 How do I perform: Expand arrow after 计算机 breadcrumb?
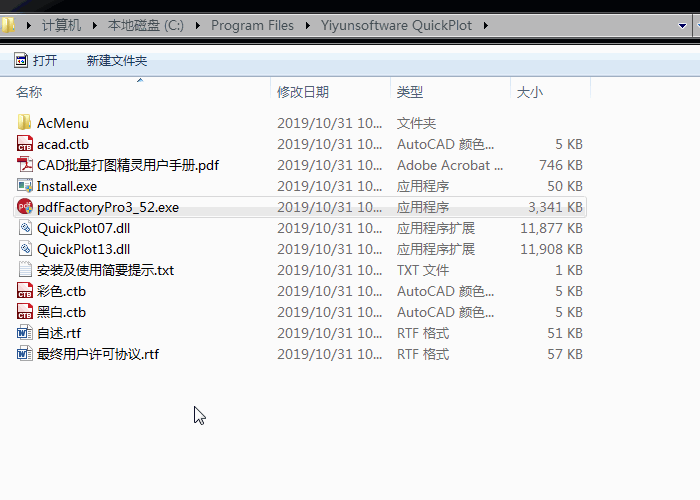tap(95, 25)
